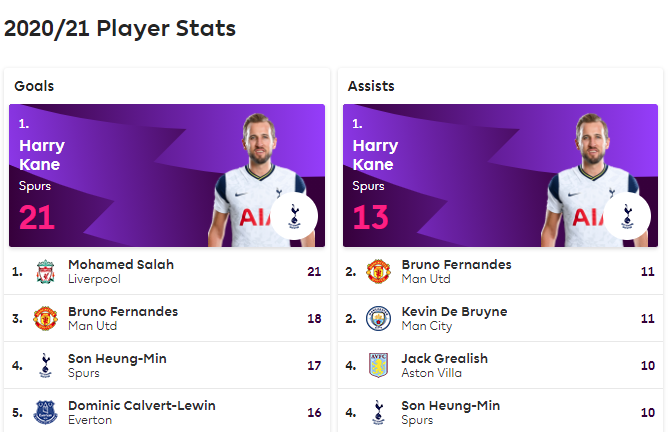Click the Aston Villa crest beside Grealish
Image resolution: width=668 pixels, height=432 pixels.
378,365
